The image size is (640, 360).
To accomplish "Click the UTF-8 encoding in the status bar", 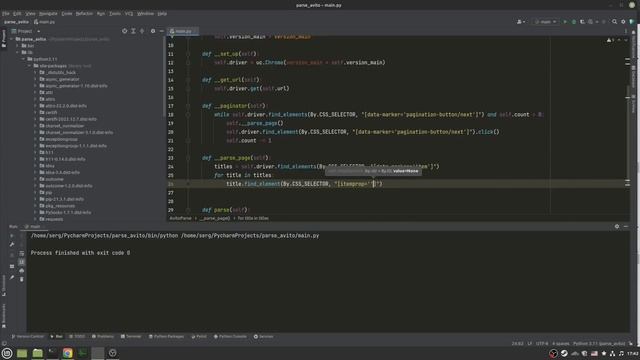I will click(542, 344).
